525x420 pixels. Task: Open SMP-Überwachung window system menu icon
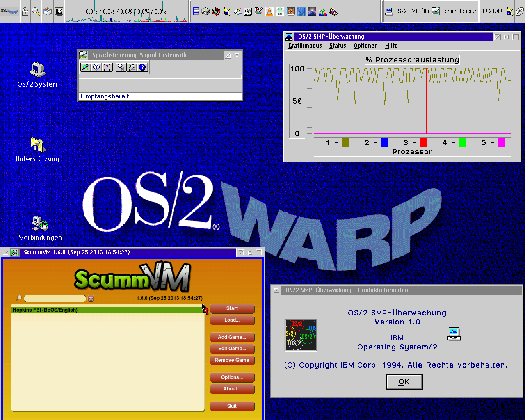289,37
